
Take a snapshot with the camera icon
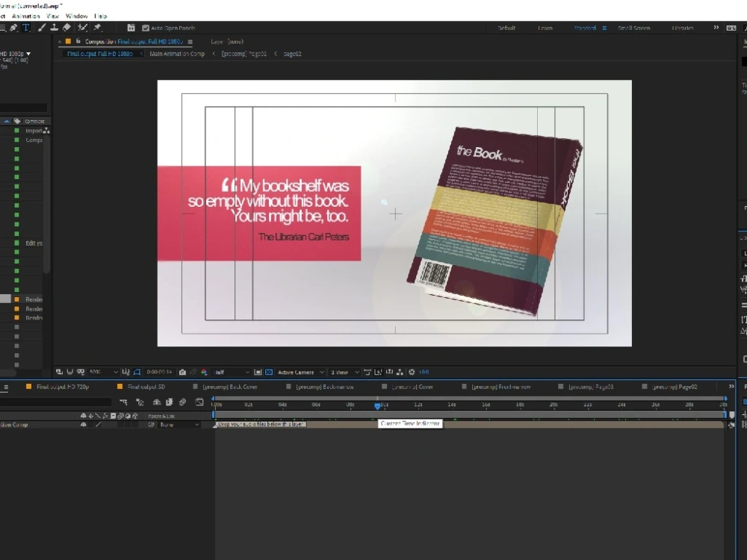[182, 372]
